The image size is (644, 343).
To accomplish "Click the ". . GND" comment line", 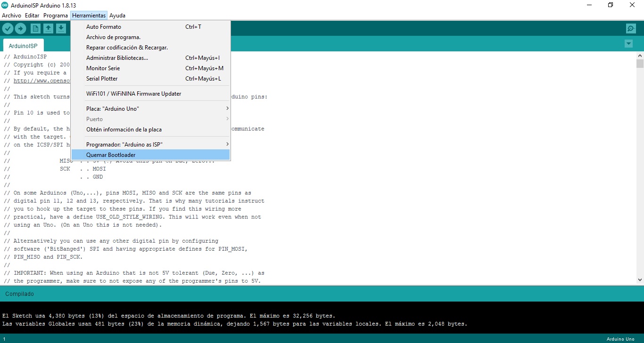I will click(x=91, y=177).
